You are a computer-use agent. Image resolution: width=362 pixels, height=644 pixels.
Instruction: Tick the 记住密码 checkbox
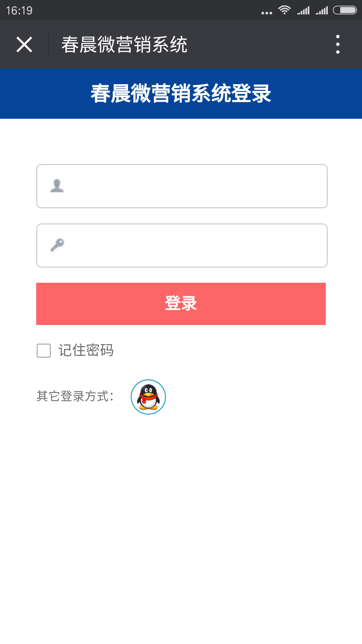tap(44, 351)
